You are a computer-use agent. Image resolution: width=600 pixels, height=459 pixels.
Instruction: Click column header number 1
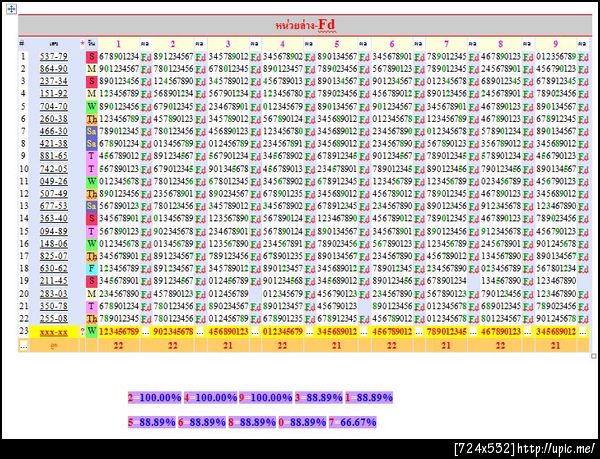click(118, 44)
